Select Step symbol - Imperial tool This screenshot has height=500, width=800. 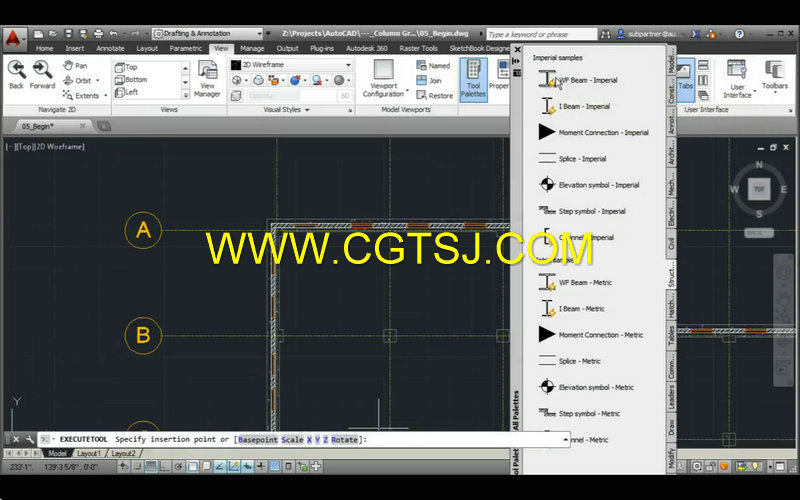[582, 211]
